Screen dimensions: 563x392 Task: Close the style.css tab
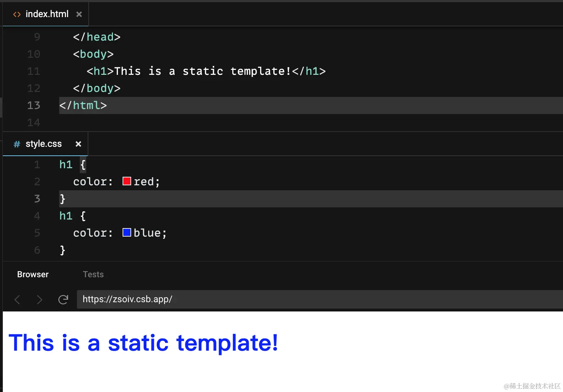coord(78,144)
